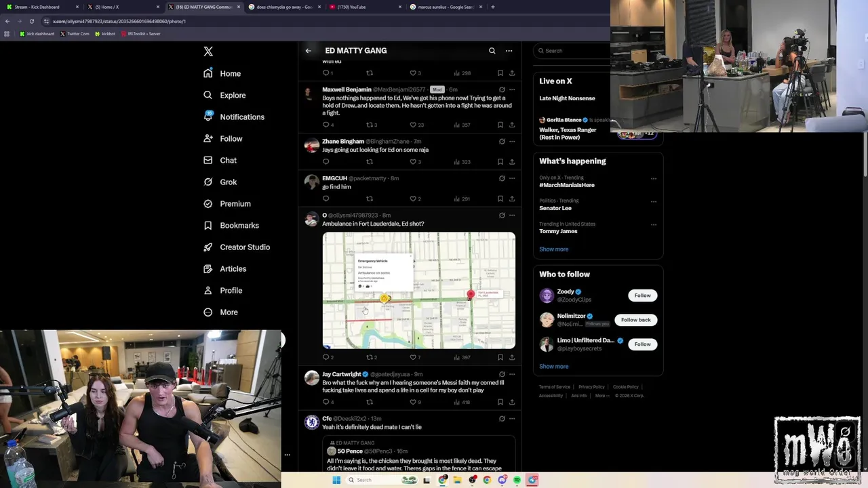Reply to Jay Cartwright's post
This screenshot has height=488, width=868.
(x=325, y=402)
